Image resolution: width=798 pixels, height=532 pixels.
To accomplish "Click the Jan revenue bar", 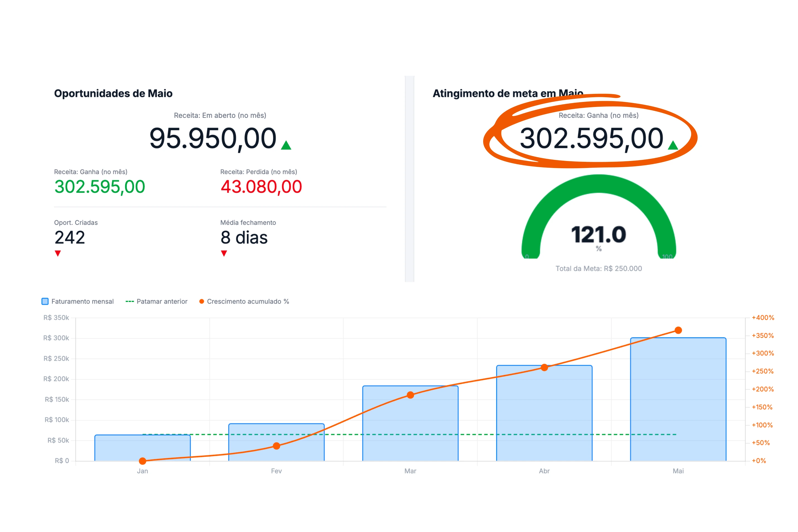I will coord(143,448).
